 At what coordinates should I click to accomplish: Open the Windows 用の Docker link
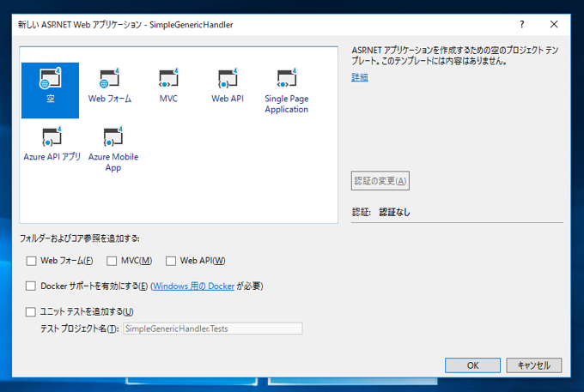tap(193, 286)
